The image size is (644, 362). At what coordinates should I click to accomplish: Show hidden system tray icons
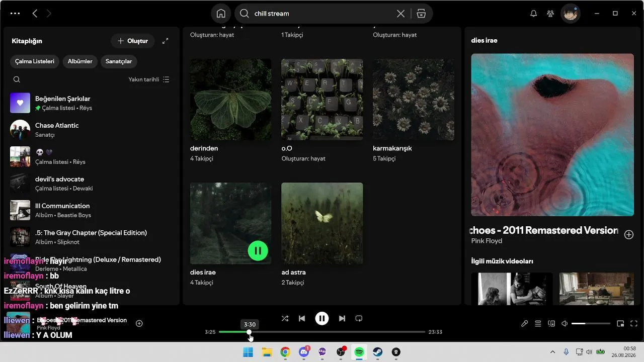pyautogui.click(x=552, y=352)
